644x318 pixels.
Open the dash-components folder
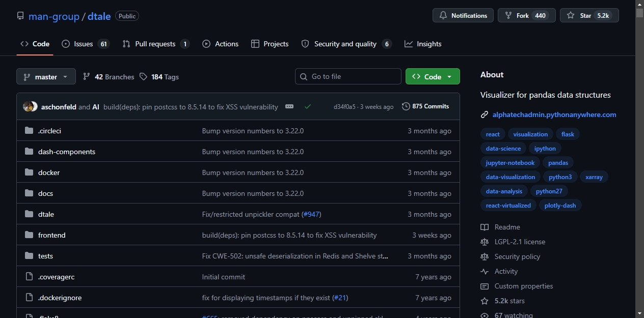point(67,152)
